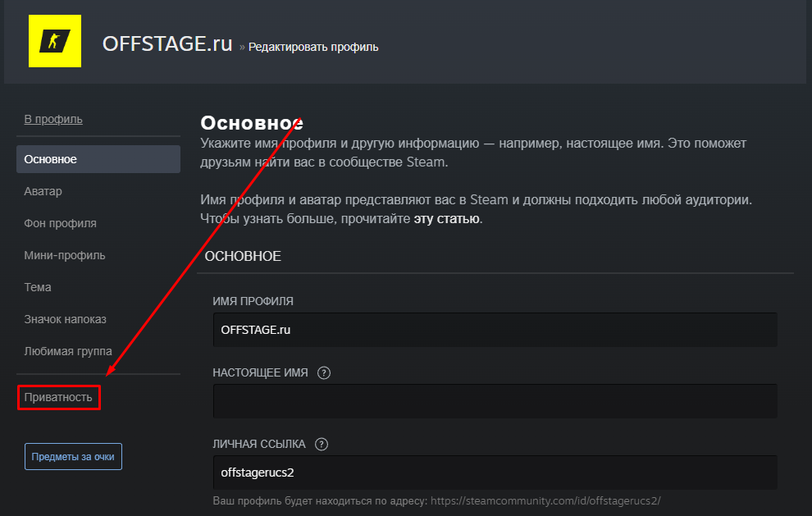Choose the Тема sidebar item
The width and height of the screenshot is (812, 516).
click(38, 287)
